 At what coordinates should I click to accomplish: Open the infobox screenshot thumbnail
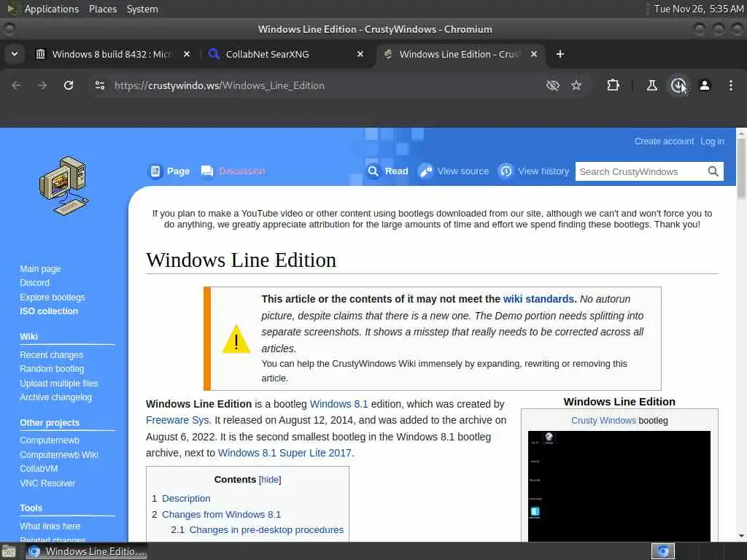click(x=619, y=486)
